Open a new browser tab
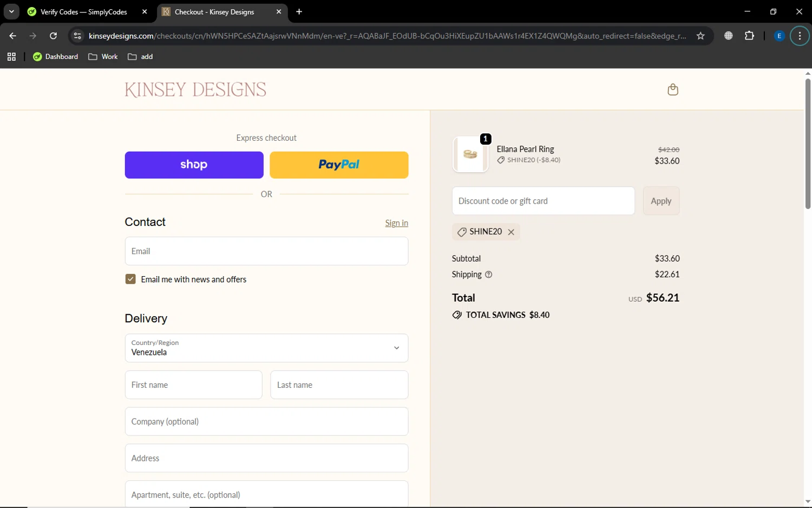The width and height of the screenshot is (812, 508). click(299, 11)
